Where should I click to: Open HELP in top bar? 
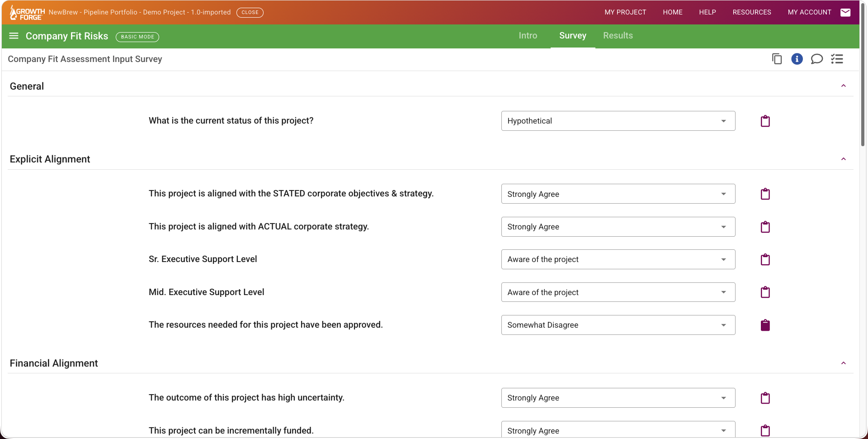coord(708,12)
